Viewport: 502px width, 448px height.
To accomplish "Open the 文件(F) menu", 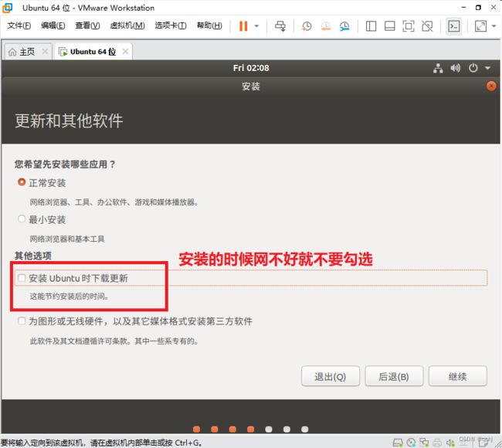I will click(x=19, y=25).
